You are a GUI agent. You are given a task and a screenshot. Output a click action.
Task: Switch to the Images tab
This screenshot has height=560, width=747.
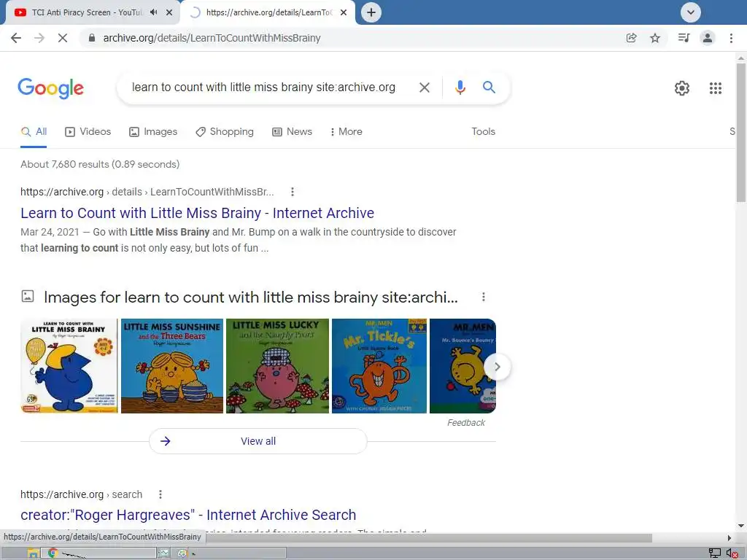153,132
